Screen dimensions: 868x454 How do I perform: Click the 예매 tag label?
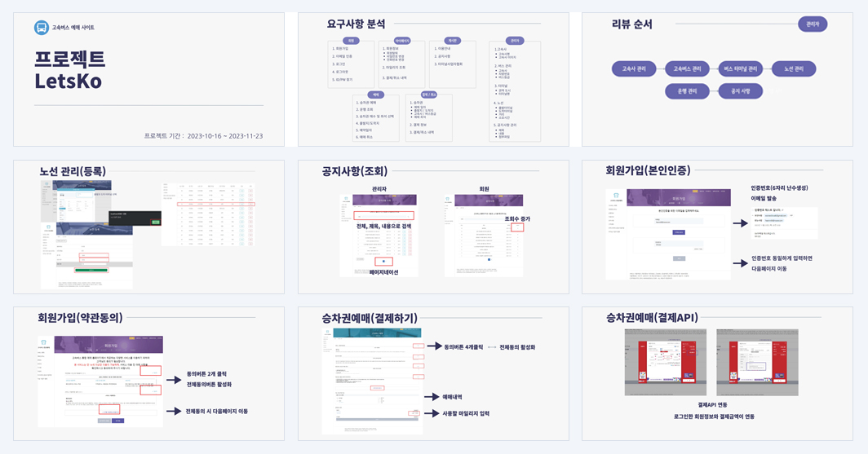point(376,95)
